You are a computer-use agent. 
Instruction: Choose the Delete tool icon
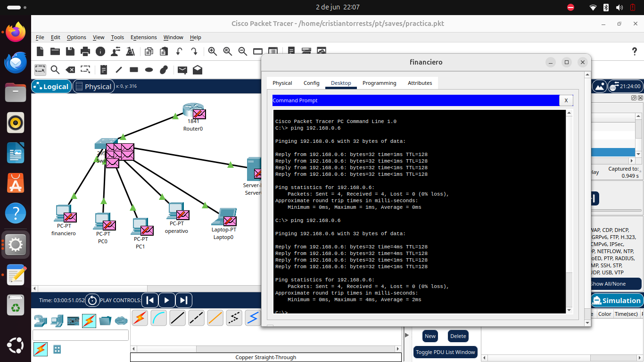click(x=70, y=70)
